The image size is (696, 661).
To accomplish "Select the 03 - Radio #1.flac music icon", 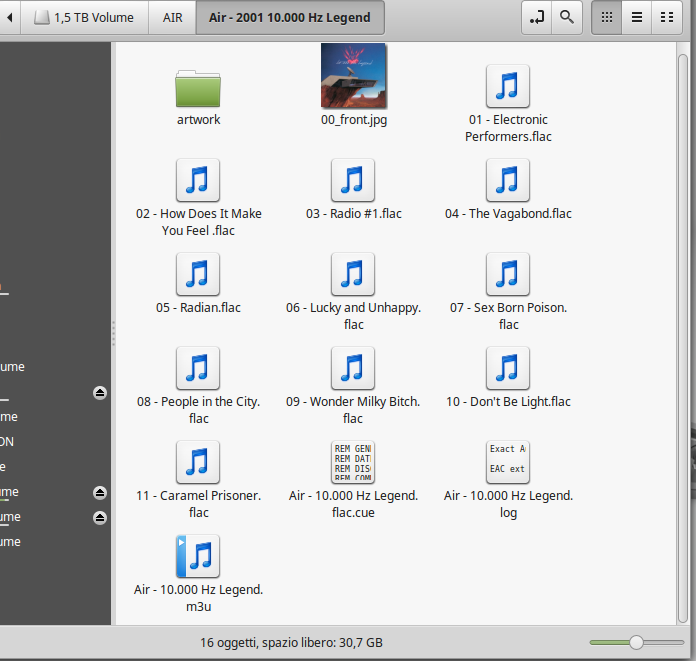I will click(353, 180).
